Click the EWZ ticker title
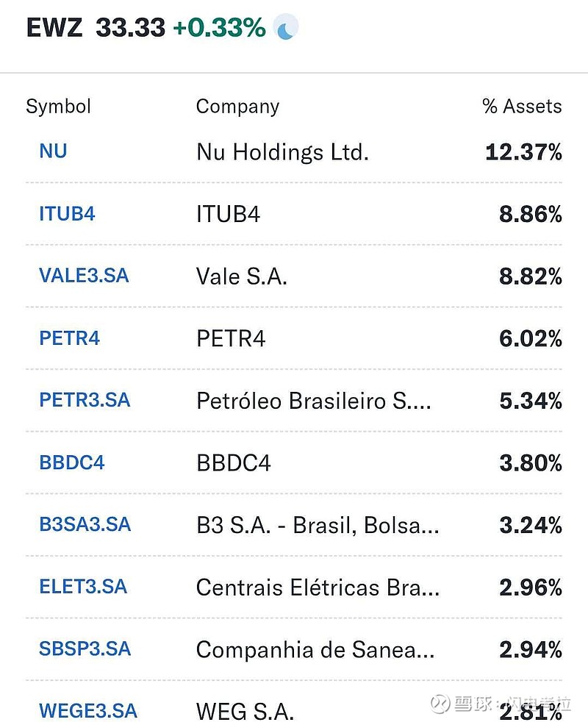Image resolution: width=588 pixels, height=722 pixels. pyautogui.click(x=55, y=29)
